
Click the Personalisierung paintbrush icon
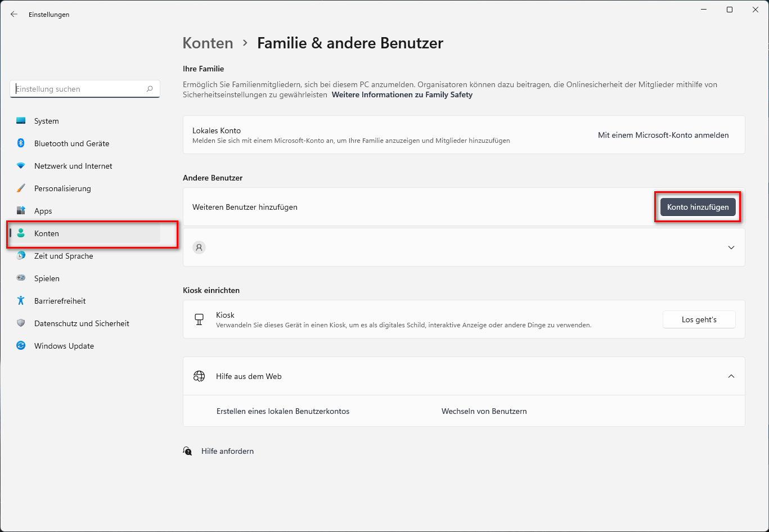coord(21,188)
